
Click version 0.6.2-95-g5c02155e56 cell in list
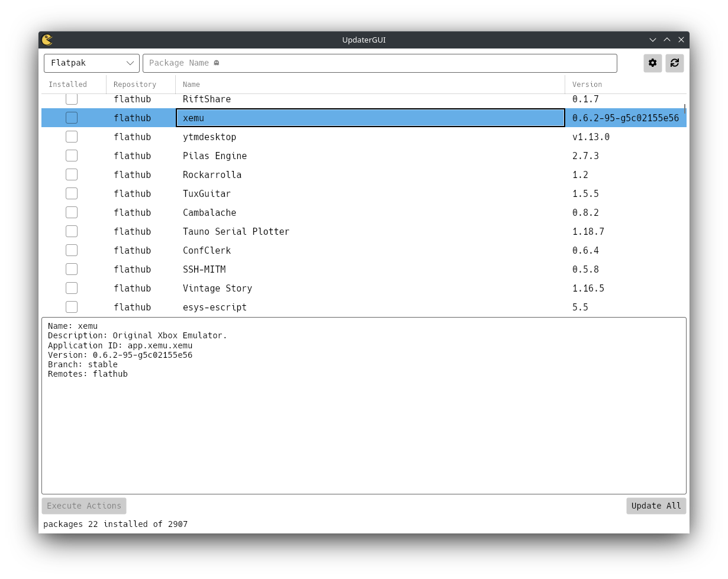click(x=626, y=118)
